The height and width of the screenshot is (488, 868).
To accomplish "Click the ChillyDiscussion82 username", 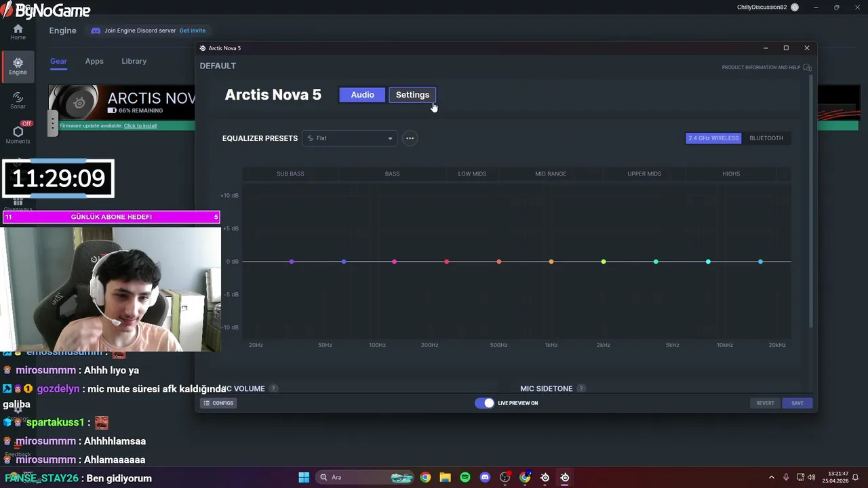I will [762, 7].
